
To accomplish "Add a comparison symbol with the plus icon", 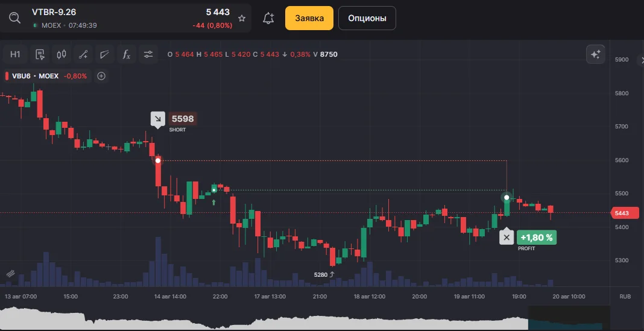I will click(101, 76).
